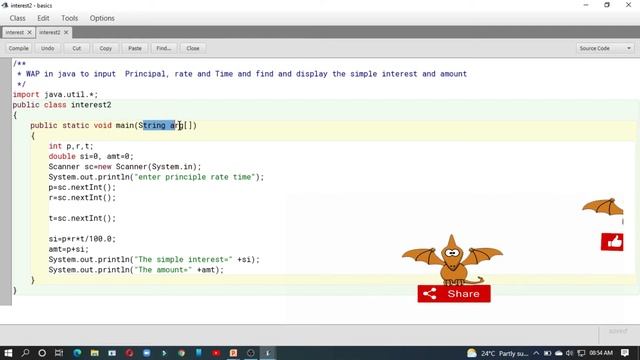Screen dimensions: 640x360
Task: Click the "enter principle rate time" println line
Action: click(x=156, y=177)
